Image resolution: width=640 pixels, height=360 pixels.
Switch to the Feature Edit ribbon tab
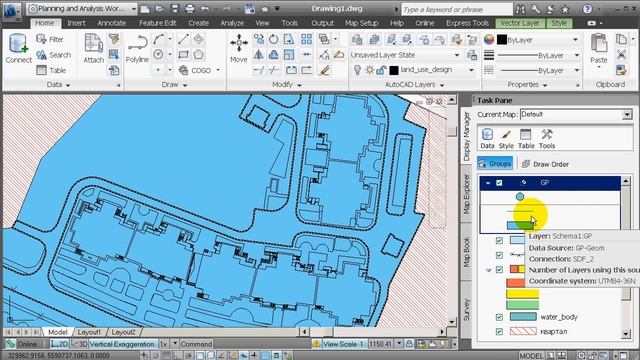click(x=158, y=23)
